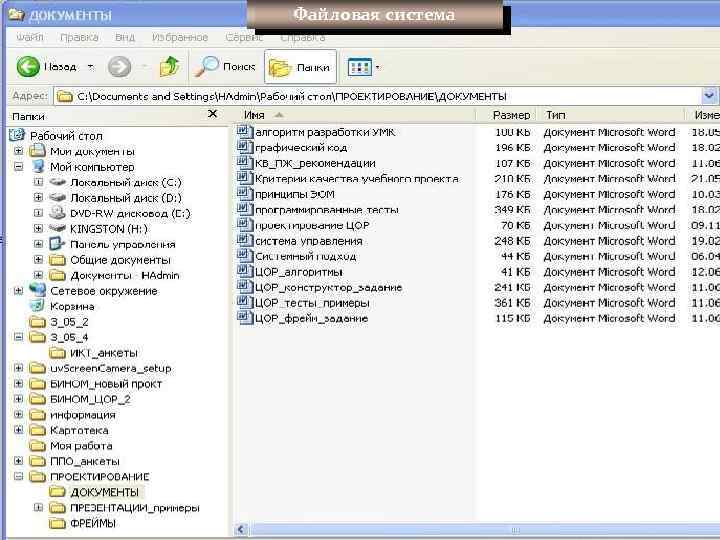The width and height of the screenshot is (720, 540).
Task: Sort files by Имя column header
Action: pos(356,115)
